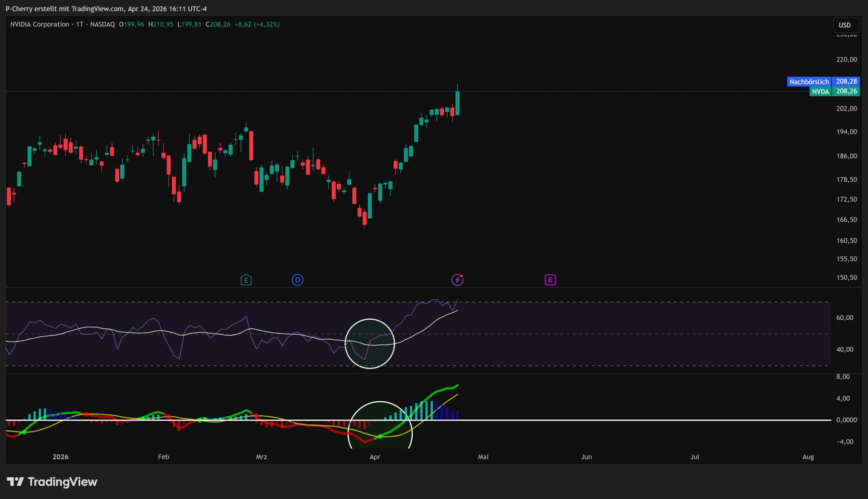
Task: Click the green earnings E icon
Action: [x=246, y=280]
